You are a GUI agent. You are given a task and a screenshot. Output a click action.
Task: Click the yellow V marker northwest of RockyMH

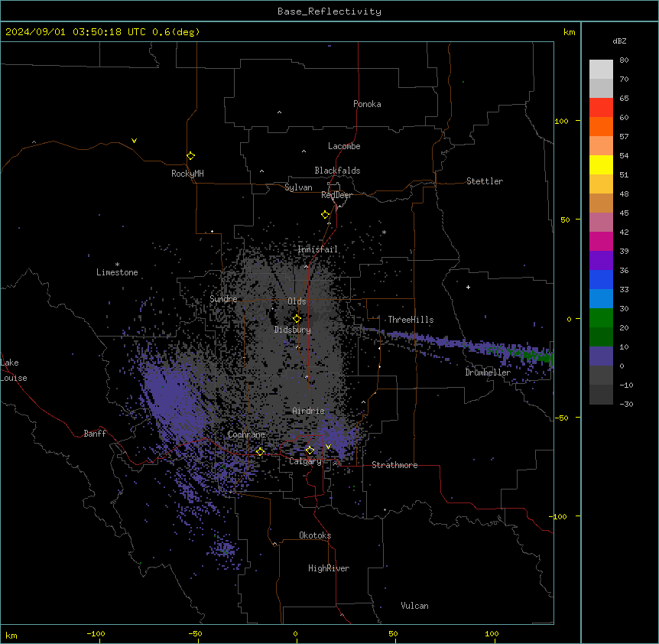click(134, 141)
